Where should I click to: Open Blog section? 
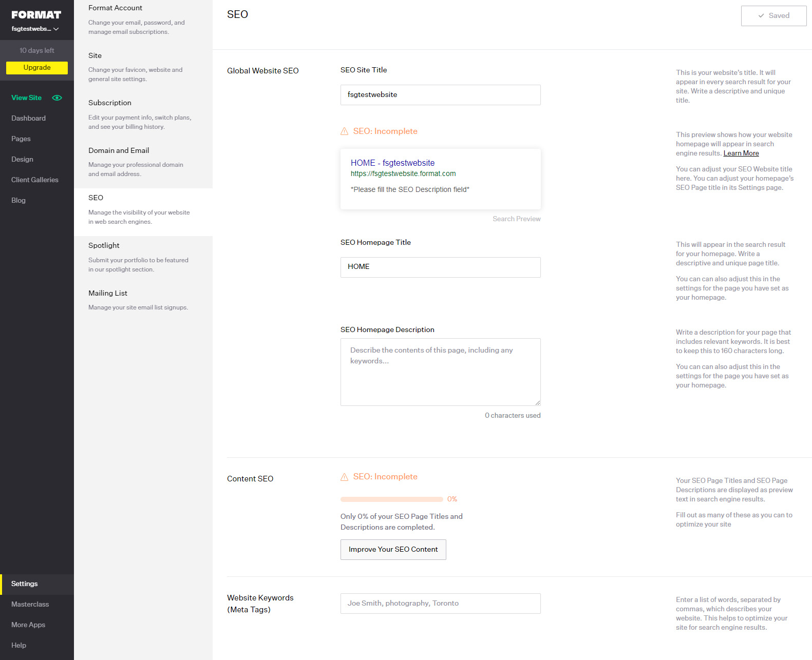(x=18, y=200)
